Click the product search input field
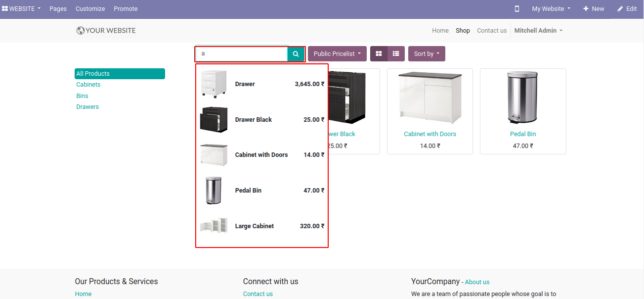 [x=242, y=54]
